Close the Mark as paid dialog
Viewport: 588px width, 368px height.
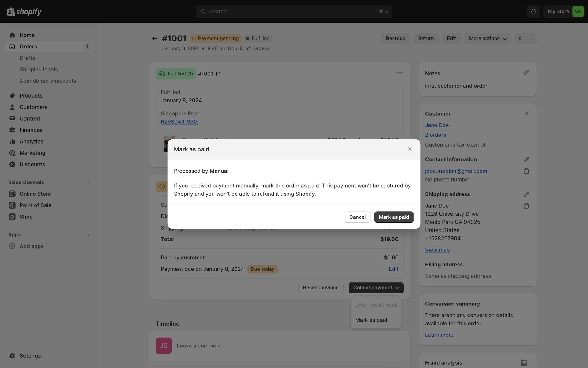pos(410,149)
